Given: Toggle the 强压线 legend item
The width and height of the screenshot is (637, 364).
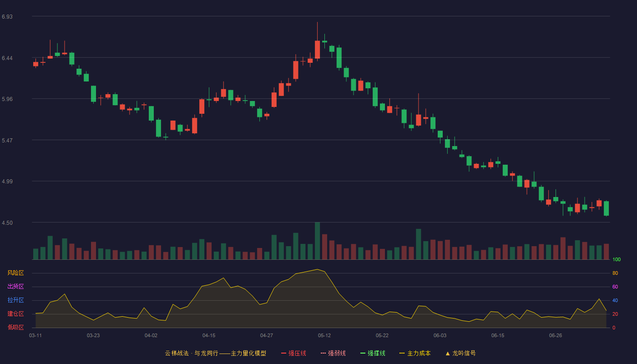Looking at the screenshot, I should coord(293,353).
